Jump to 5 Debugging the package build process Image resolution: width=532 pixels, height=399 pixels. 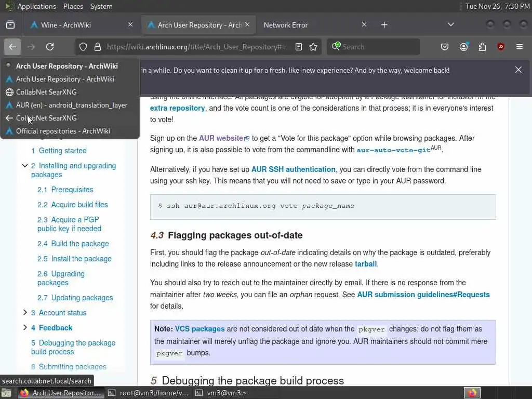coord(73,347)
